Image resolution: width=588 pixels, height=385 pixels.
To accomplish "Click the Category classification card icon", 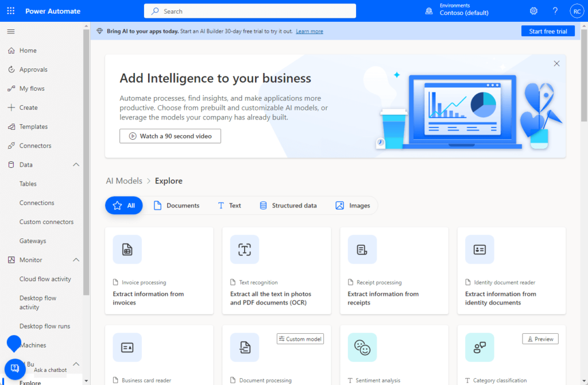I will coord(479,348).
